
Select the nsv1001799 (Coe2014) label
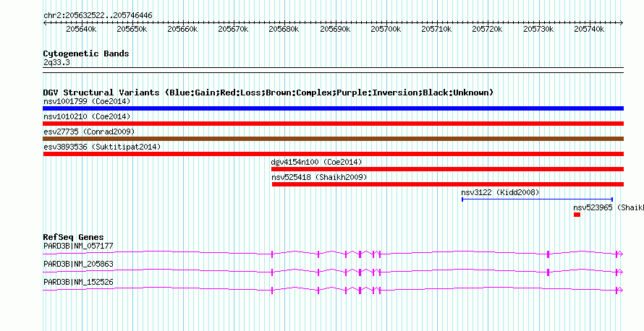point(87,101)
